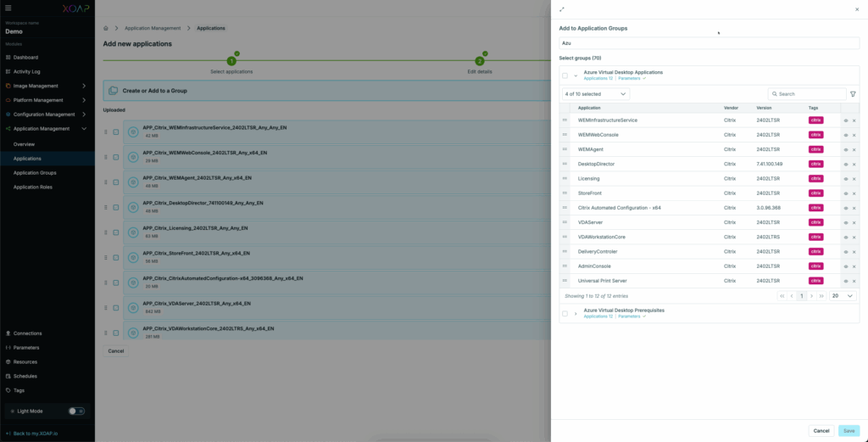Click the eye icon for the VDAServer row
The height and width of the screenshot is (442, 868).
coord(845,222)
